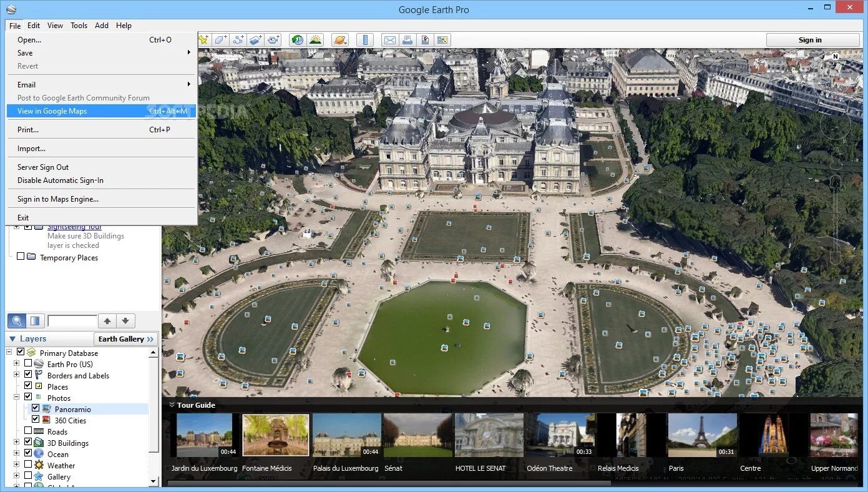The image size is (868, 492).
Task: Uncheck the 360 Cities checkbox
Action: click(36, 420)
